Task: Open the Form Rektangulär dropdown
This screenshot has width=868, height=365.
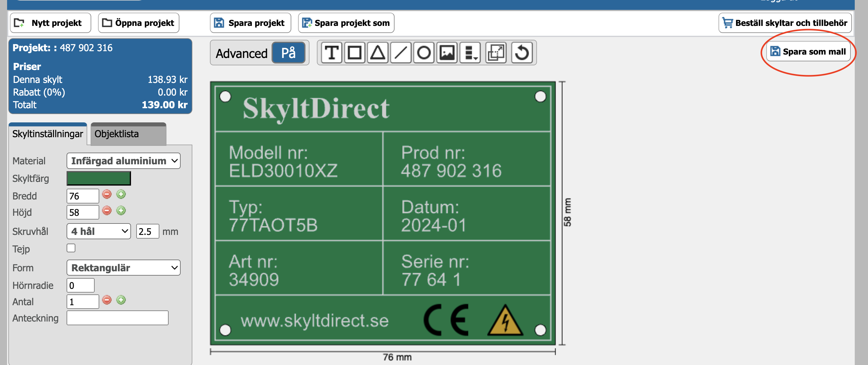Action: coord(124,268)
